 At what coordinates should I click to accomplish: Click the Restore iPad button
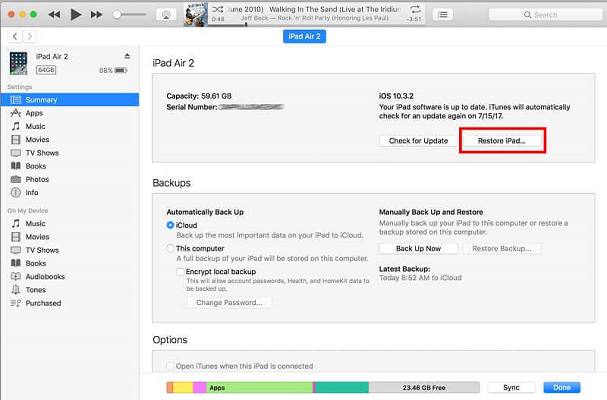click(x=503, y=141)
